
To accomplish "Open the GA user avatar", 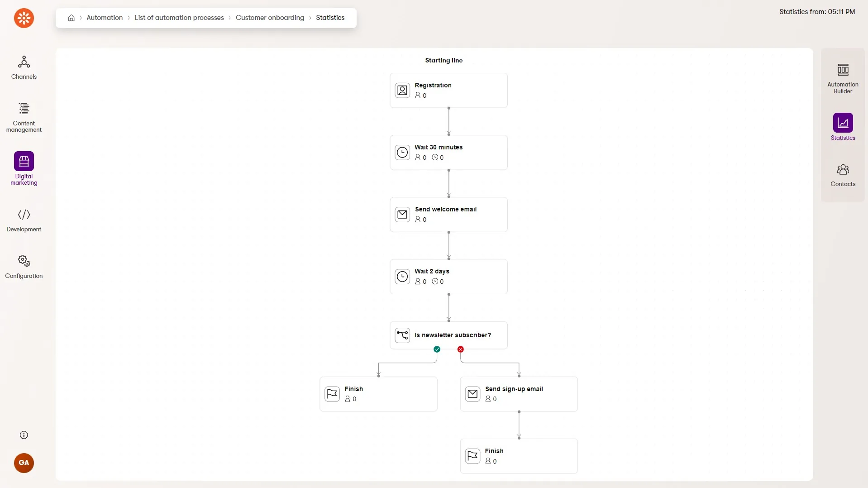I will (x=24, y=463).
